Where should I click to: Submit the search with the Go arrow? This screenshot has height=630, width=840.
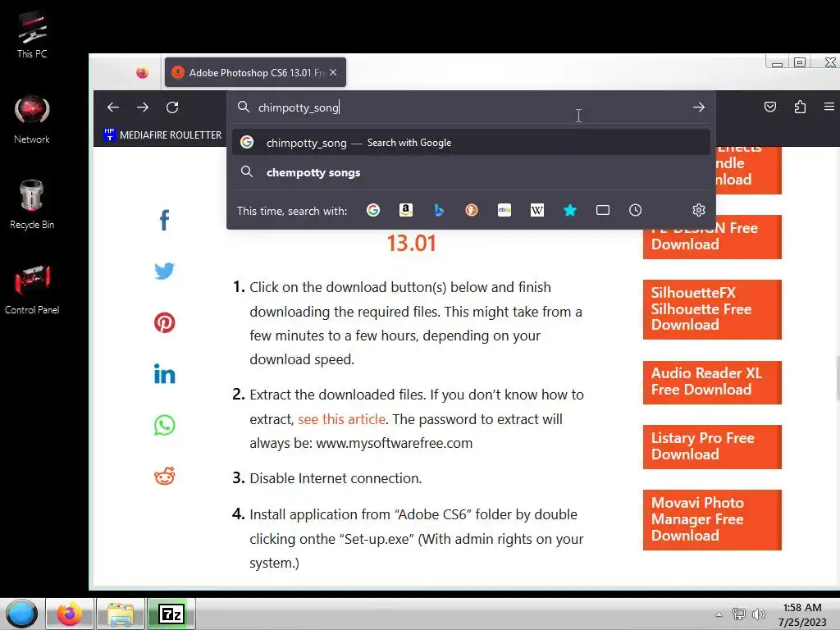699,107
